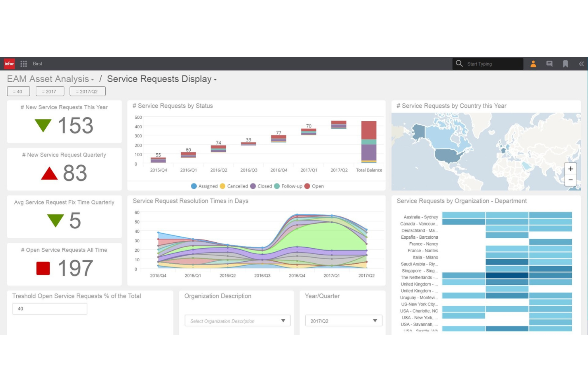Viewport: 588px width, 392px height.
Task: Click the 2017/Q1 bar labeled 70
Action: 309,132
